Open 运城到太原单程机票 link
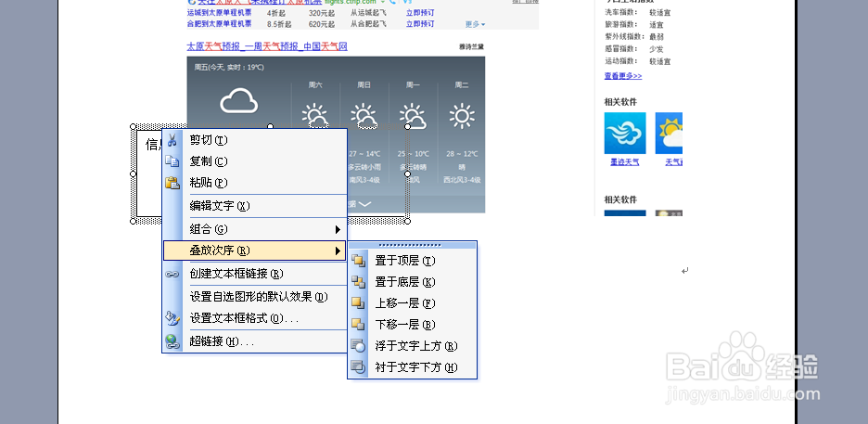Screen dimensions: 868x424 click(219, 13)
